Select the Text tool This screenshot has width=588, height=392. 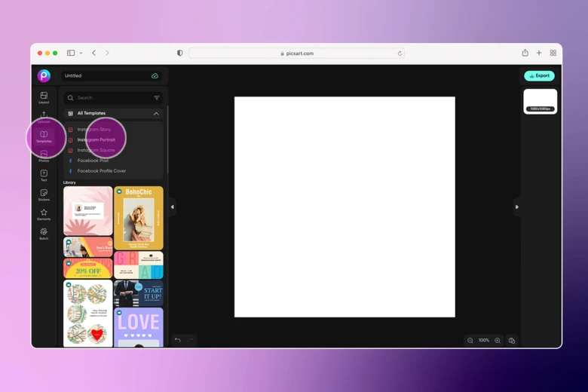click(x=44, y=175)
